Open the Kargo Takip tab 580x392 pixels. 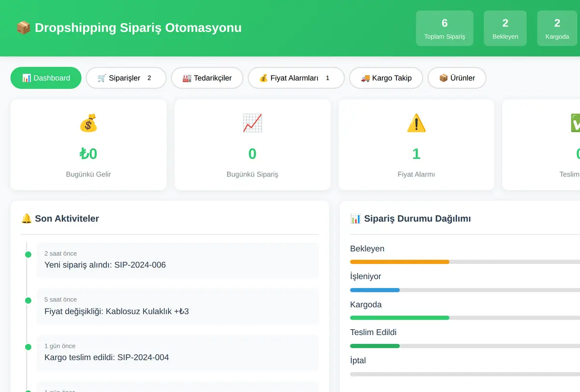coord(386,78)
